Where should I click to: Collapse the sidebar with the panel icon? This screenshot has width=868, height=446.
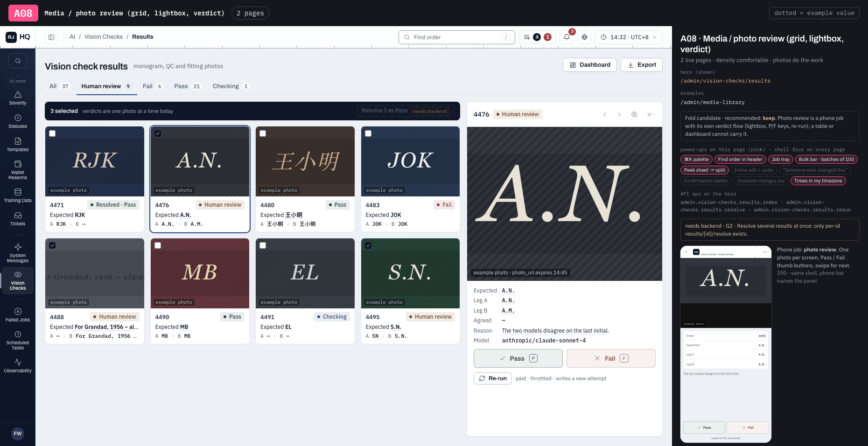pos(51,37)
